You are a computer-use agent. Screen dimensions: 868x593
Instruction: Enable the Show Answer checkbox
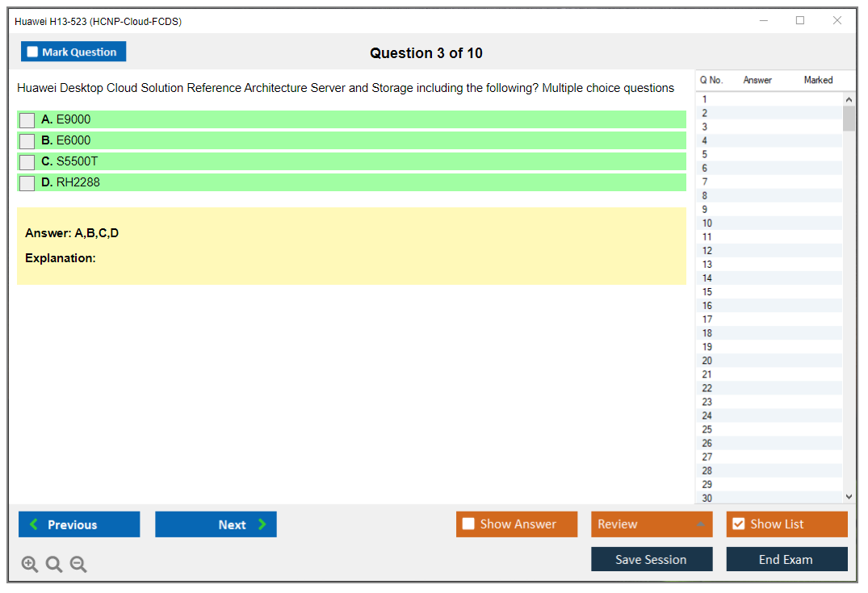[468, 524]
